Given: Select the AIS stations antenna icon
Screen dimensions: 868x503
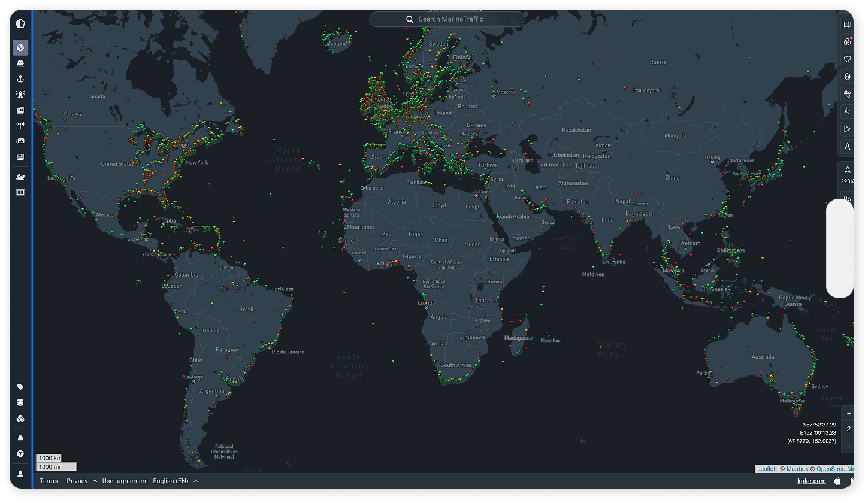Looking at the screenshot, I should point(20,126).
